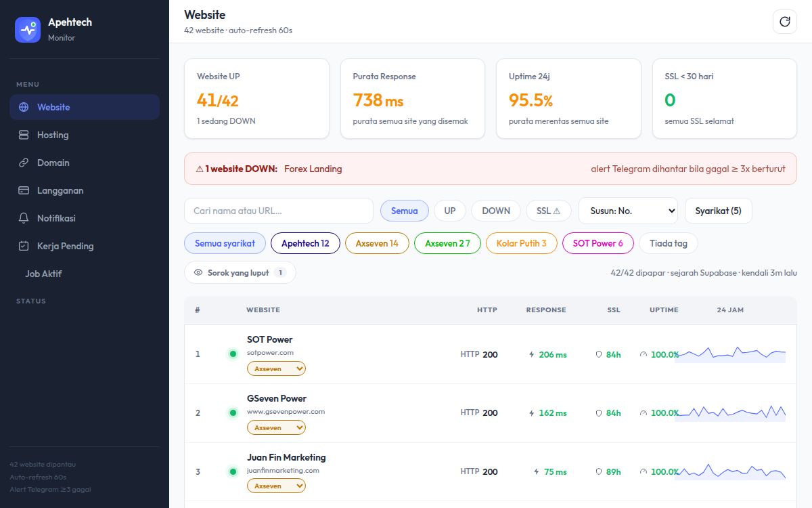Click the www.gsevenpower.com URL
Viewport: 812px width, 508px height.
(286, 412)
